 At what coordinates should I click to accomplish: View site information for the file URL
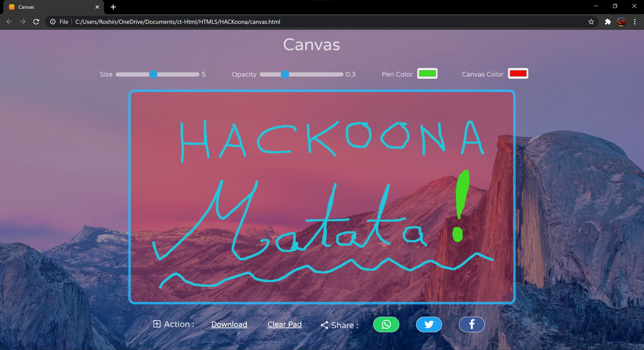pos(53,22)
